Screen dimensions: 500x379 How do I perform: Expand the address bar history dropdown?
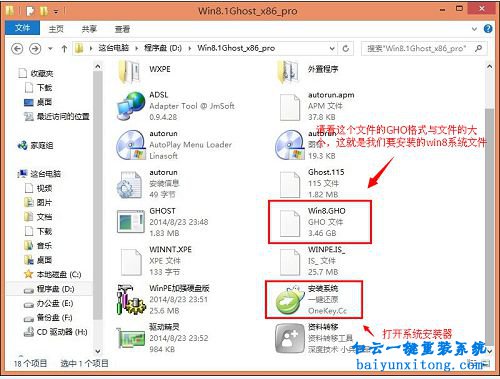(x=332, y=49)
